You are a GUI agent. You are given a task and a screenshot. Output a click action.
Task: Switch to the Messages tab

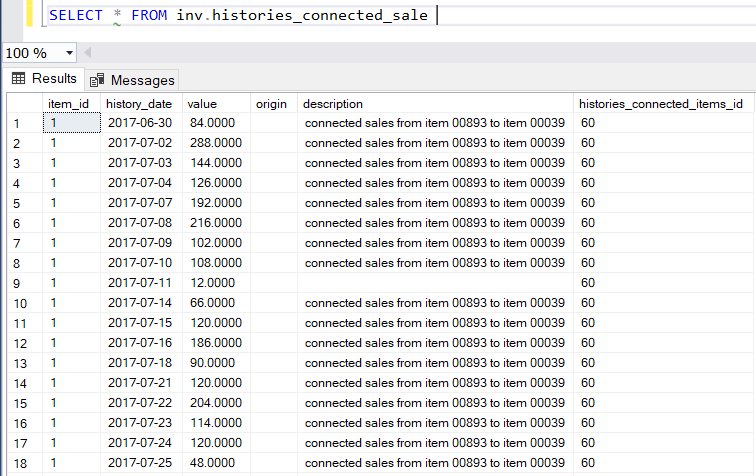tap(133, 80)
